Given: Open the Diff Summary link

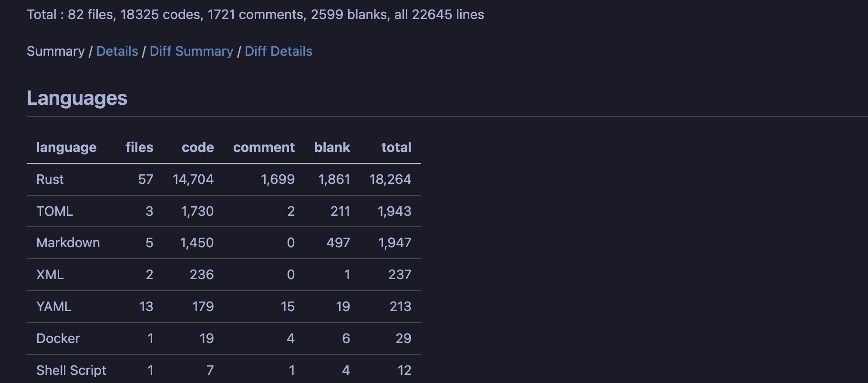Looking at the screenshot, I should [191, 51].
